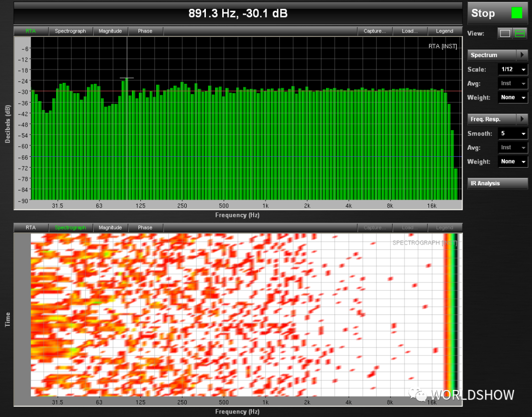Click the green Stop measurement button

point(498,13)
